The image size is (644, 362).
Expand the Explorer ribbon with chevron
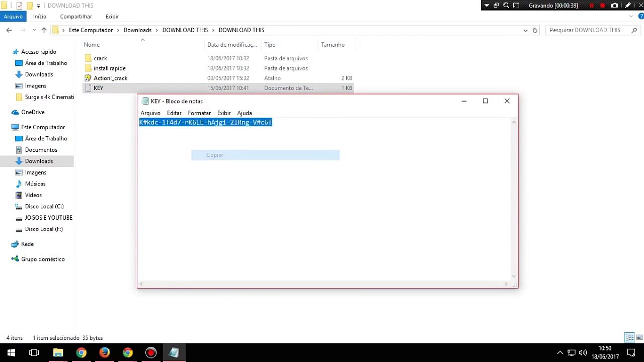coord(631,17)
